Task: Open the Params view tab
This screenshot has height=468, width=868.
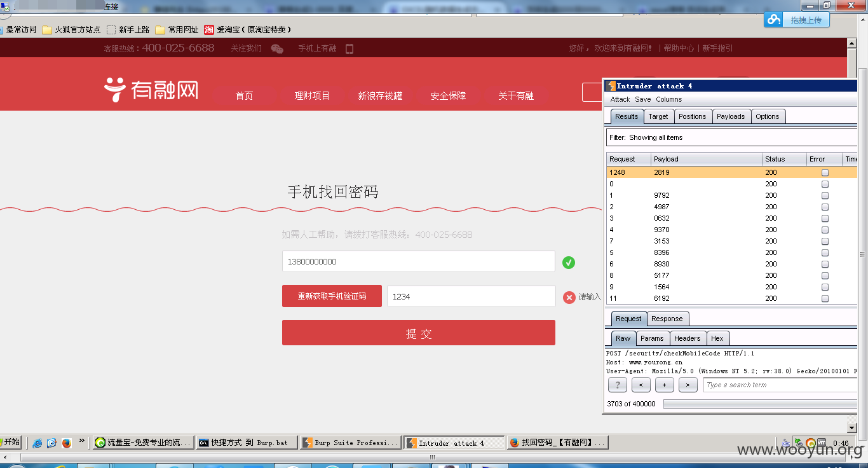Action: pyautogui.click(x=652, y=338)
